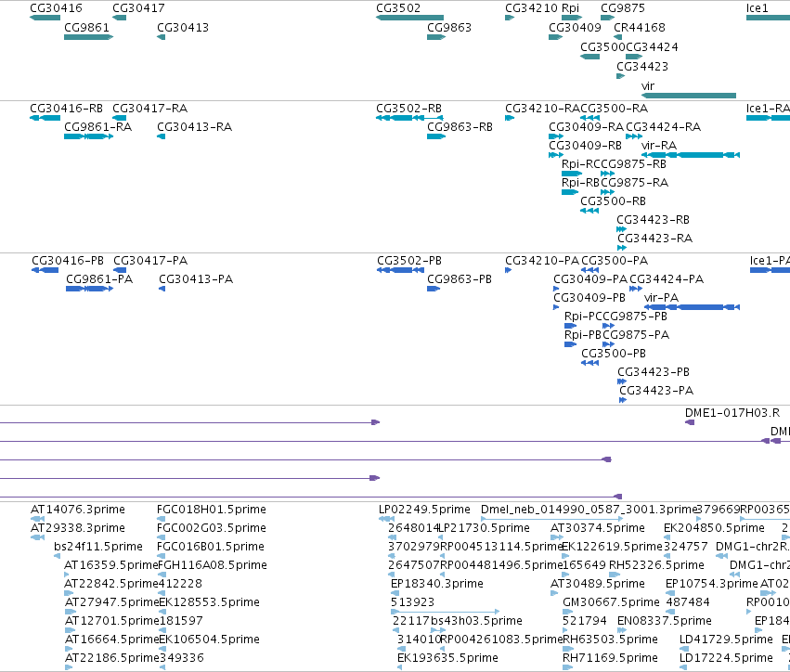Click protein CG30416-PB label
The image size is (790, 672).
(68, 261)
